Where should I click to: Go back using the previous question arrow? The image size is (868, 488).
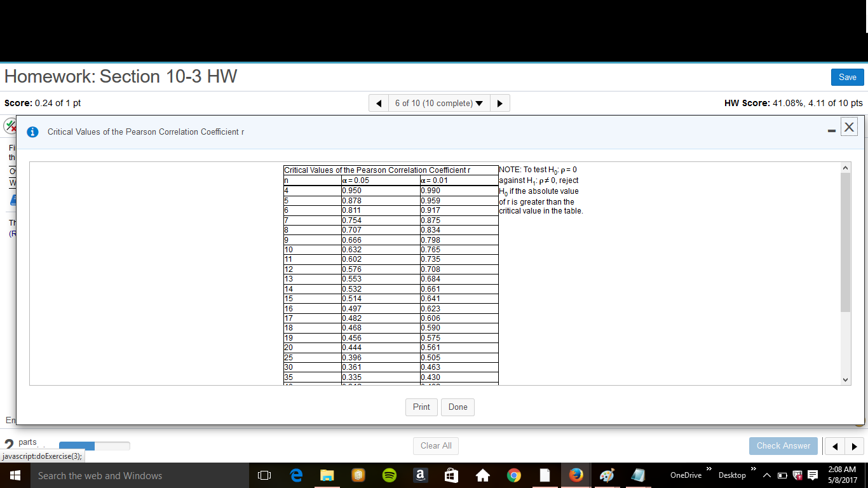pyautogui.click(x=378, y=102)
